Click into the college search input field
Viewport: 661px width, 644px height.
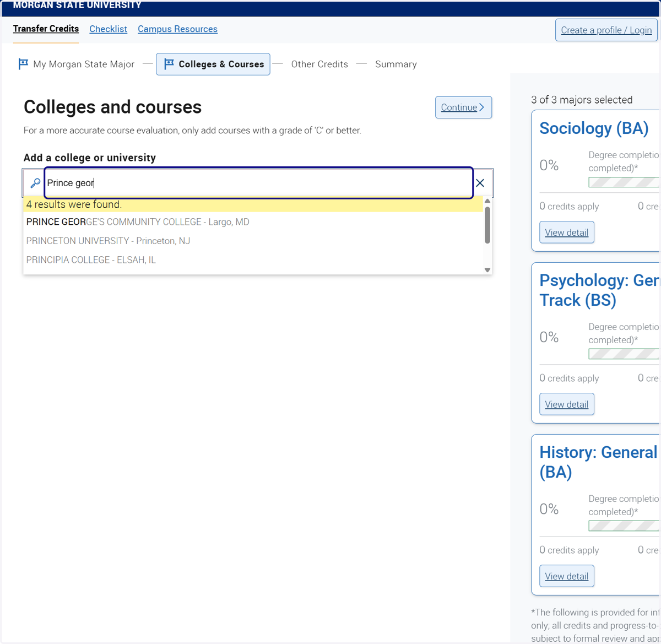258,183
